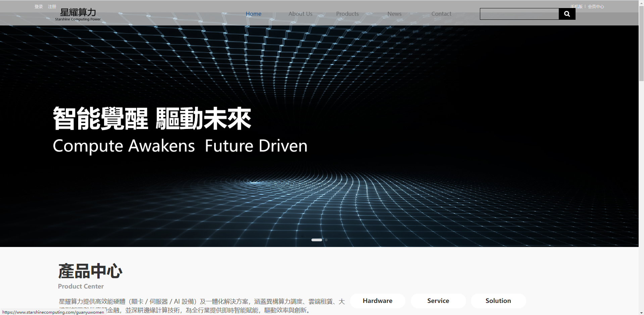Open the Starshine Computing Power logo
This screenshot has height=315, width=644.
pos(78,14)
